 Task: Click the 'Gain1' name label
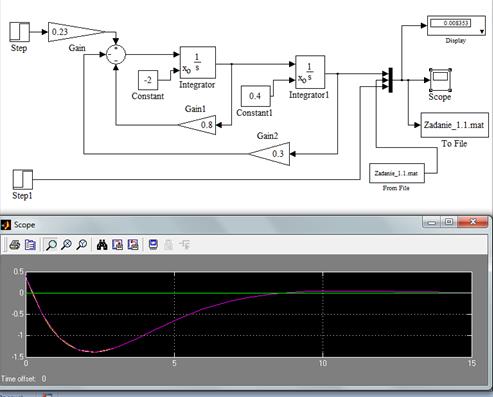tap(195, 109)
